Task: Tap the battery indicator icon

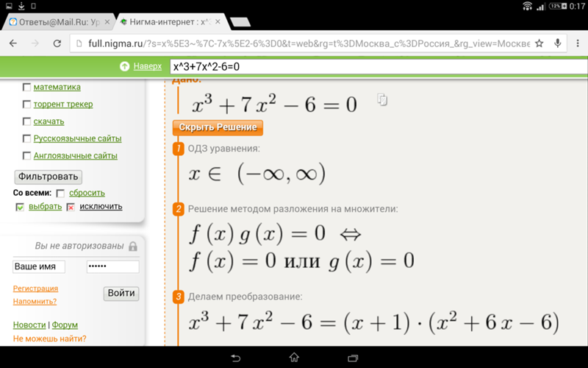Action: (558, 6)
